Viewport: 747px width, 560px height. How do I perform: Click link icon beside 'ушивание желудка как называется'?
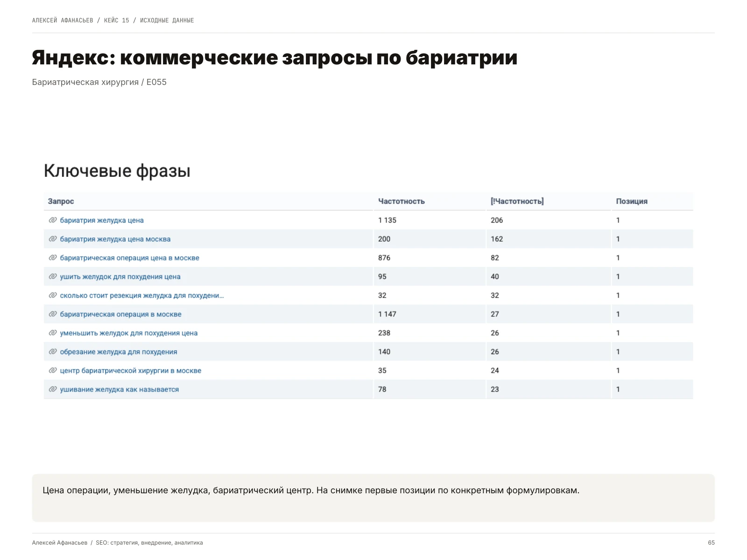[x=53, y=390]
